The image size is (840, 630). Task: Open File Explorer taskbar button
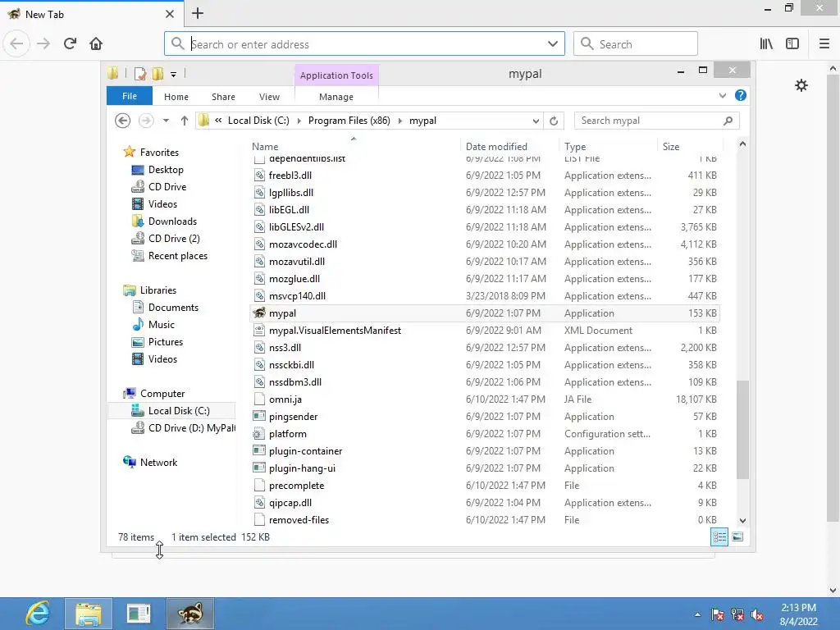tap(89, 614)
